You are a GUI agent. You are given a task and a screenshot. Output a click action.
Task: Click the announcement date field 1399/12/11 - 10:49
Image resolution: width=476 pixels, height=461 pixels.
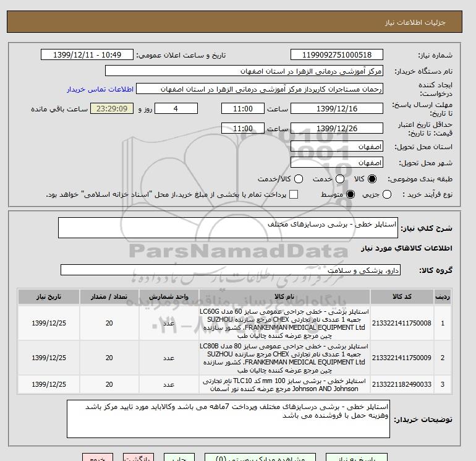87,54
